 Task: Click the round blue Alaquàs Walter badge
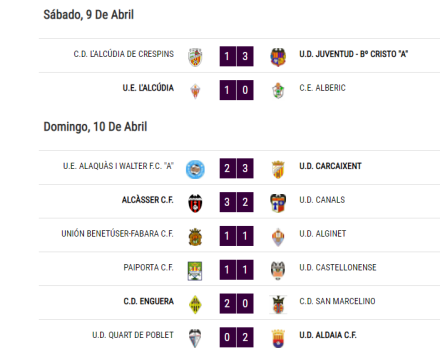pos(195,169)
